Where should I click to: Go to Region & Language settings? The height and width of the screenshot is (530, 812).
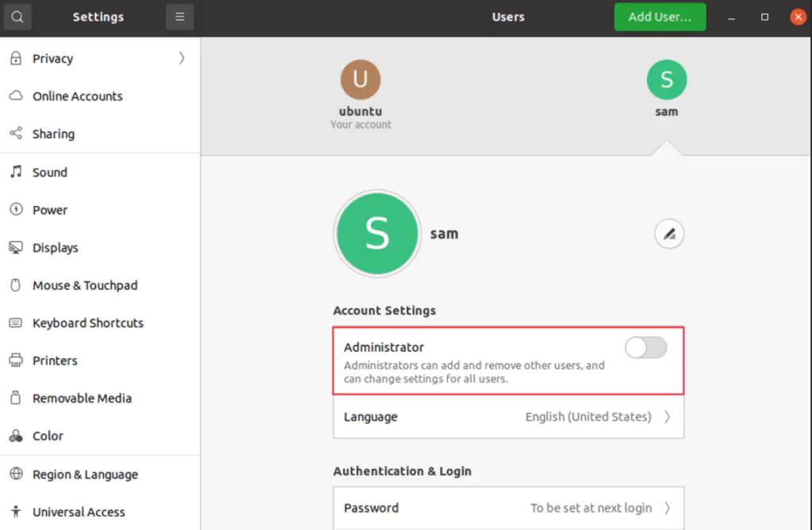[85, 475]
